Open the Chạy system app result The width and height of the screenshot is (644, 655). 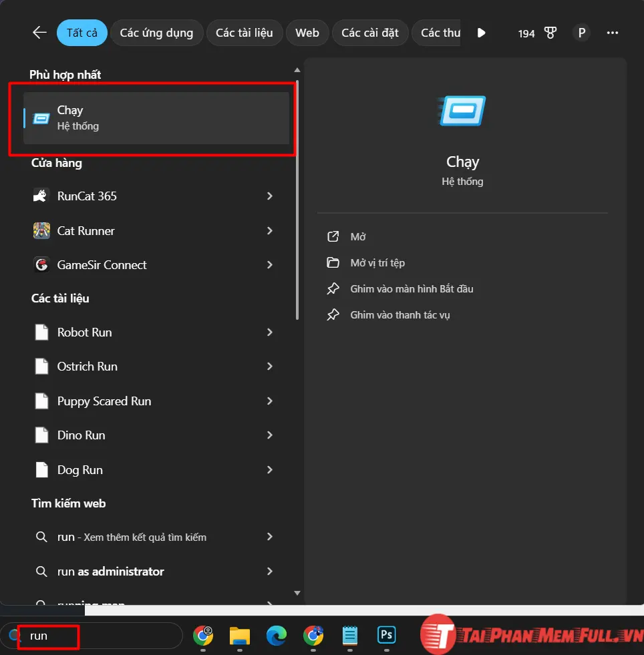tap(156, 118)
